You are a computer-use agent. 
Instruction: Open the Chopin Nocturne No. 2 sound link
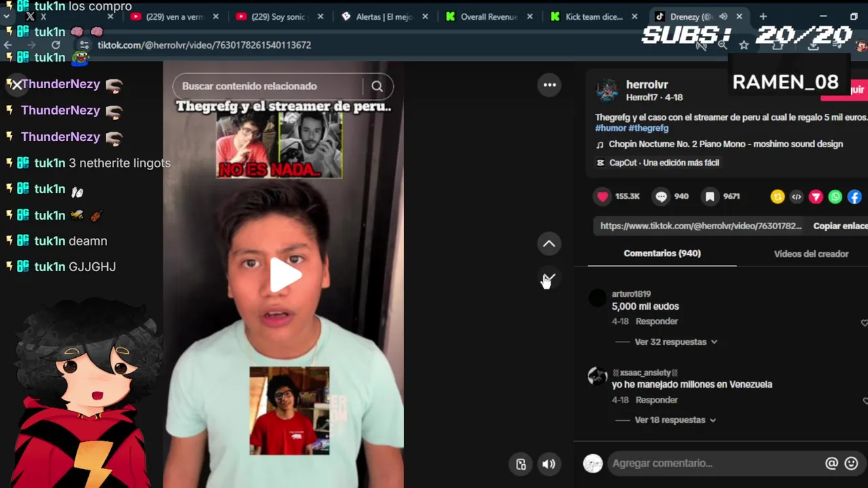click(x=726, y=144)
